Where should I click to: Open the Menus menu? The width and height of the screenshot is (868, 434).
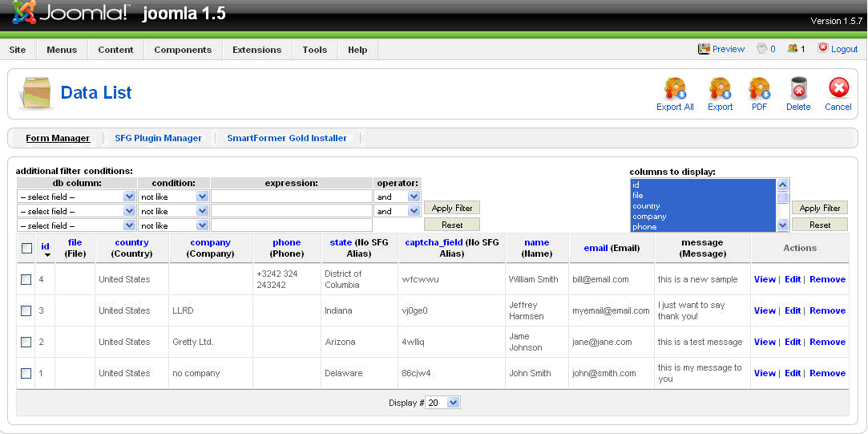click(x=62, y=49)
